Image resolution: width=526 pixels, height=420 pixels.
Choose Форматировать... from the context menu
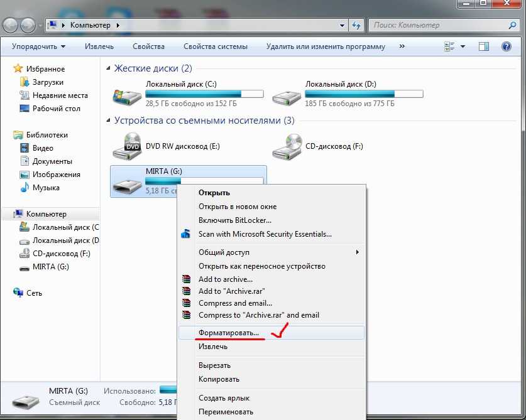click(228, 333)
